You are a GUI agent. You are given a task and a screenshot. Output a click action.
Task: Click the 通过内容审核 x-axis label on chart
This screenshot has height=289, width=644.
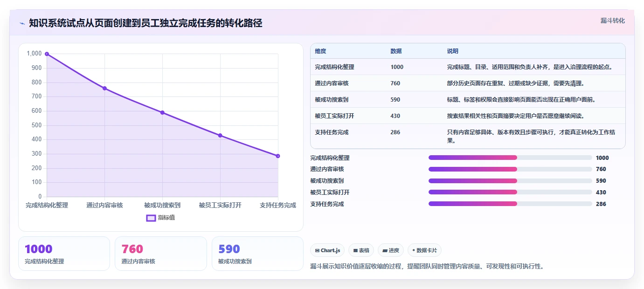[104, 205]
